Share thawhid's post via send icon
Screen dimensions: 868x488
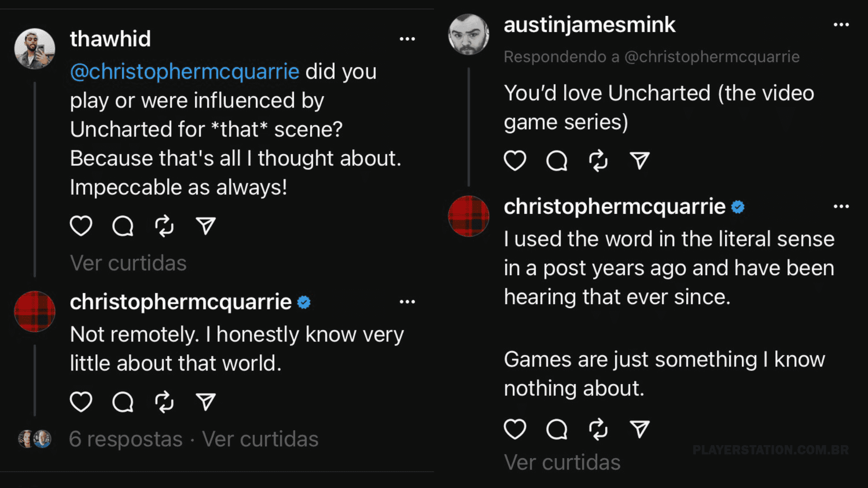206,226
